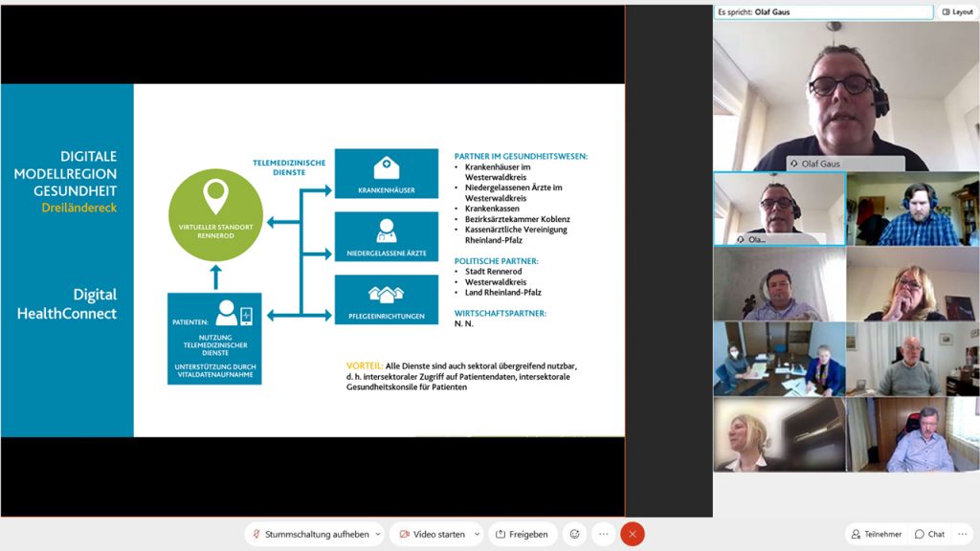
Task: Click the hospital icon above Krankenhäuser
Action: [x=387, y=167]
